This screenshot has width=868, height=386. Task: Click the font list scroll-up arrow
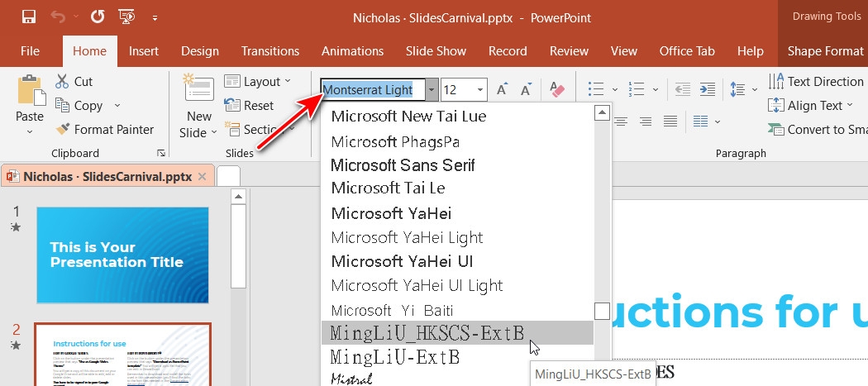click(602, 113)
